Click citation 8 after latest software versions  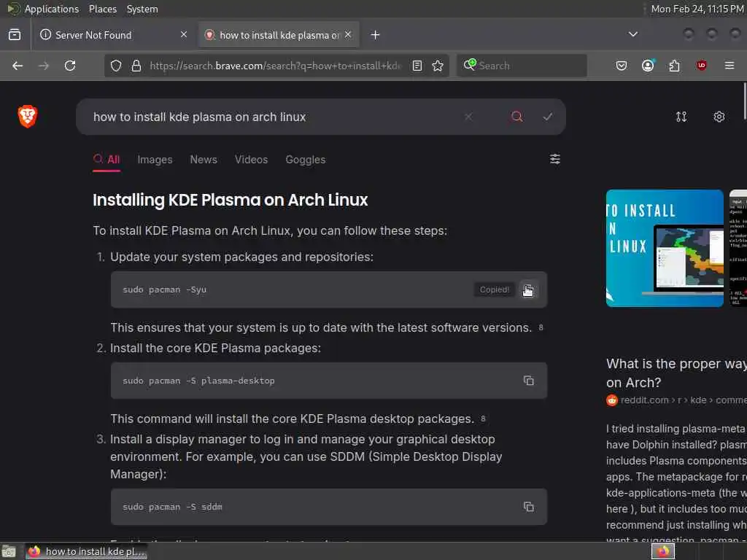point(541,327)
